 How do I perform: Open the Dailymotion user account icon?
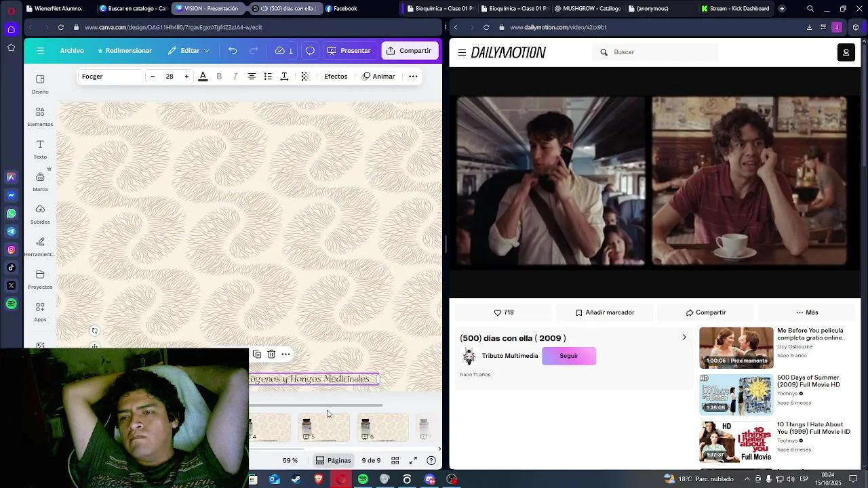point(846,52)
